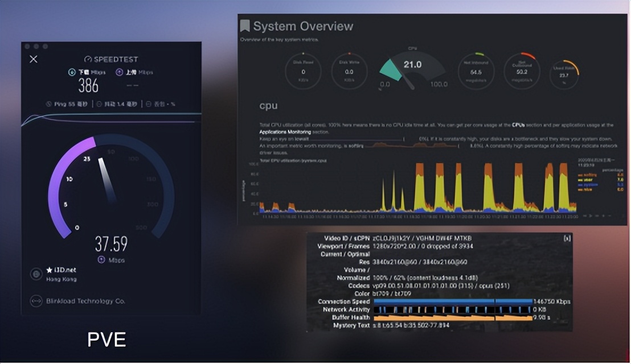The width and height of the screenshot is (631, 364).
Task: Click the Net Inbound gauge
Action: click(476, 72)
